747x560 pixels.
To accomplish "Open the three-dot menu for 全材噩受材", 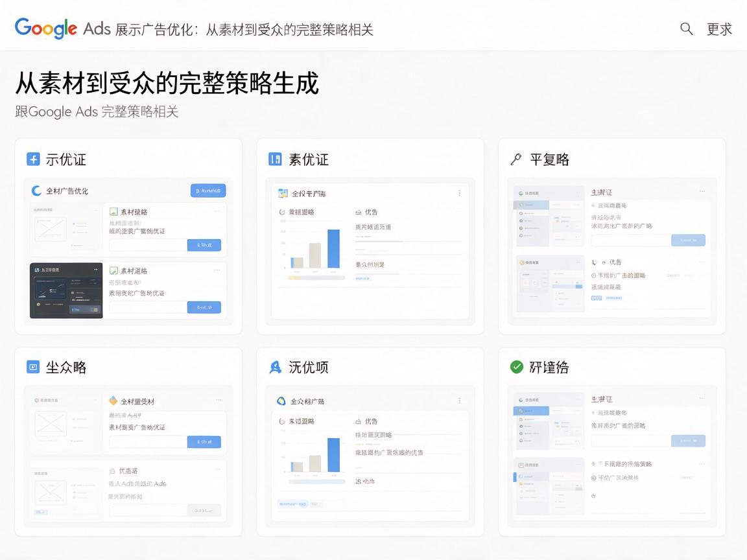I will pos(218,400).
